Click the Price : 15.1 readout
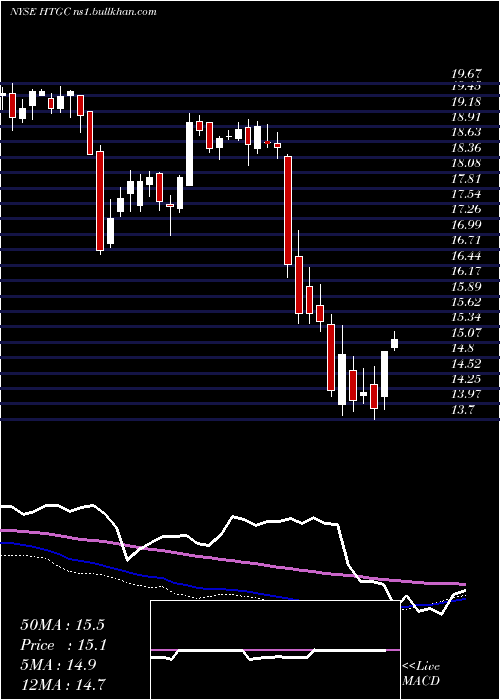500x700 pixels. point(62,645)
